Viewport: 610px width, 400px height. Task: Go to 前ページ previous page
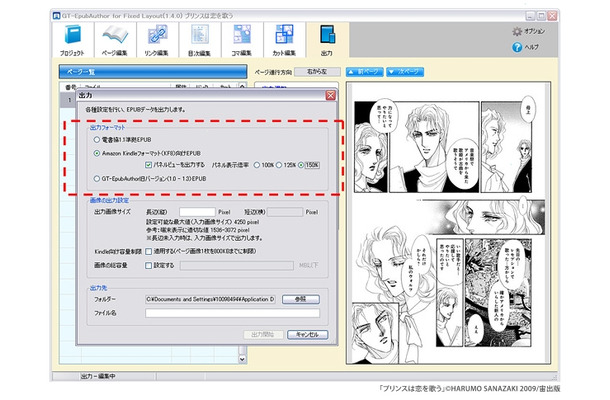pyautogui.click(x=365, y=72)
